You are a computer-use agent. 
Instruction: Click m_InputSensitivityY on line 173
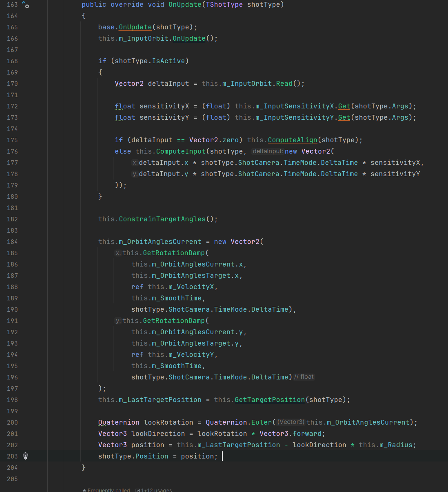(x=295, y=117)
